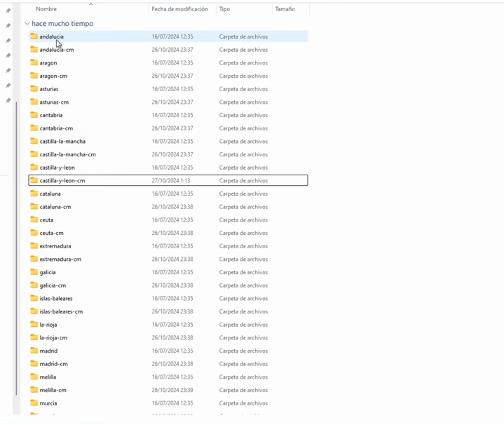
Task: Select the melilla folder name
Action: pyautogui.click(x=48, y=377)
